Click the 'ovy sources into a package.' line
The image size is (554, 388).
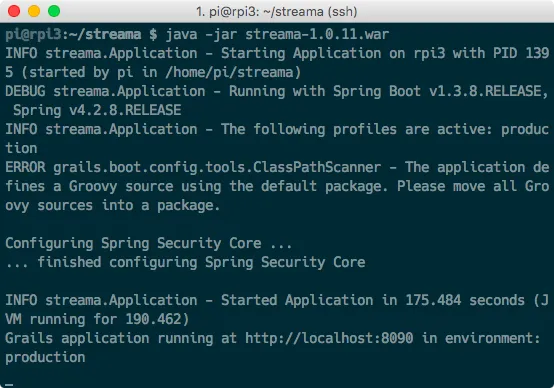point(113,205)
